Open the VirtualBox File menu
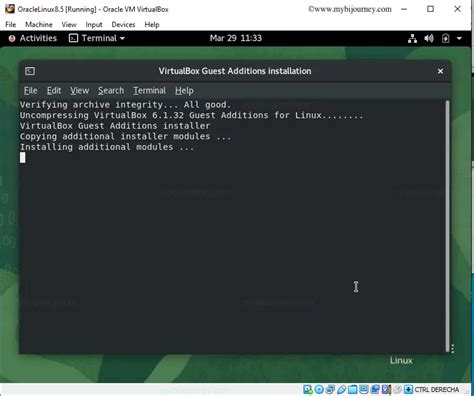The width and height of the screenshot is (474, 396). 11,25
